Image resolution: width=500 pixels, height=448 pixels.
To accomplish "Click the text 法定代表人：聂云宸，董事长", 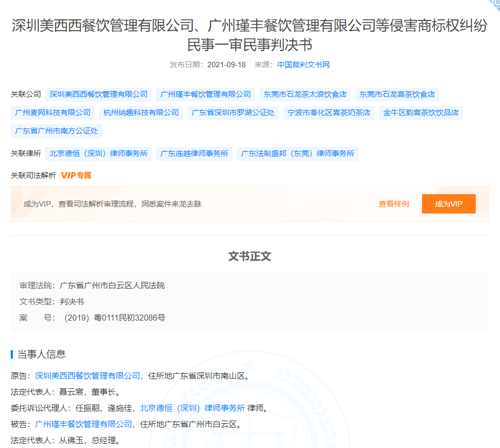I will [x=65, y=392].
